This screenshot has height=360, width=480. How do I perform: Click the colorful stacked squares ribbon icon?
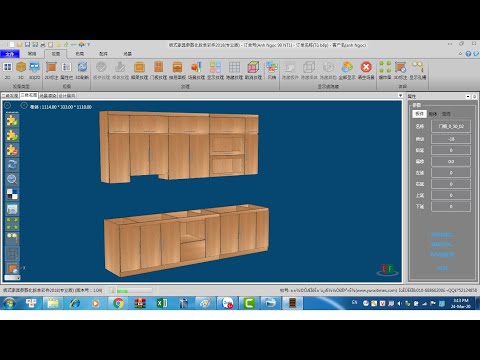tap(272, 70)
